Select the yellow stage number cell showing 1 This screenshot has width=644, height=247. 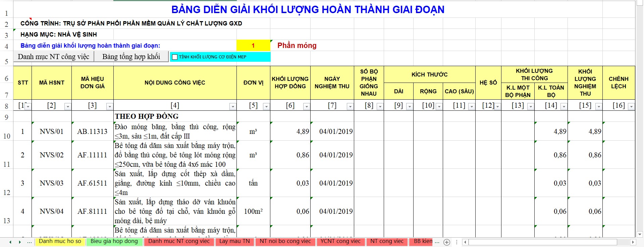click(253, 46)
